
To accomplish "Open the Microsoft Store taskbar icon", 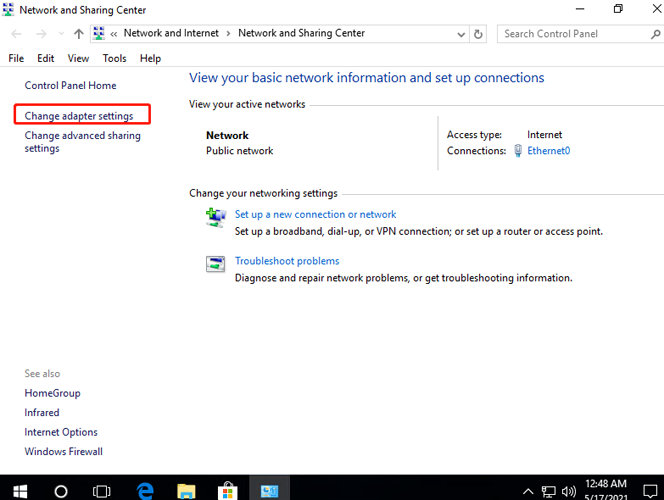I will 227,491.
